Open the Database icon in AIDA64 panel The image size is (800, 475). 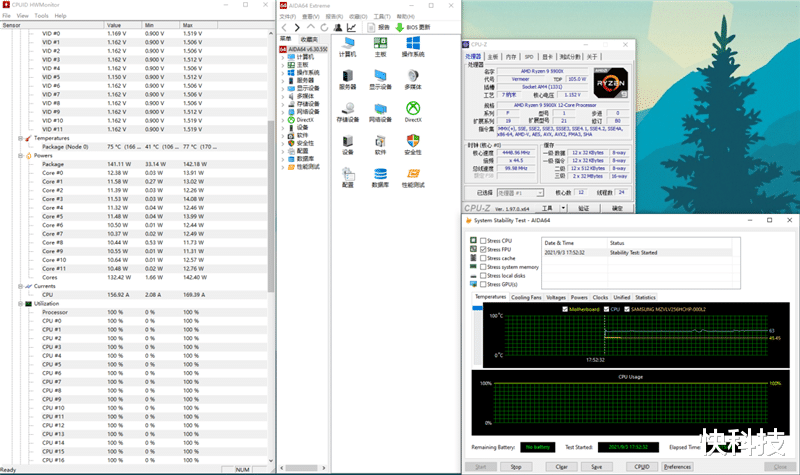click(x=380, y=174)
